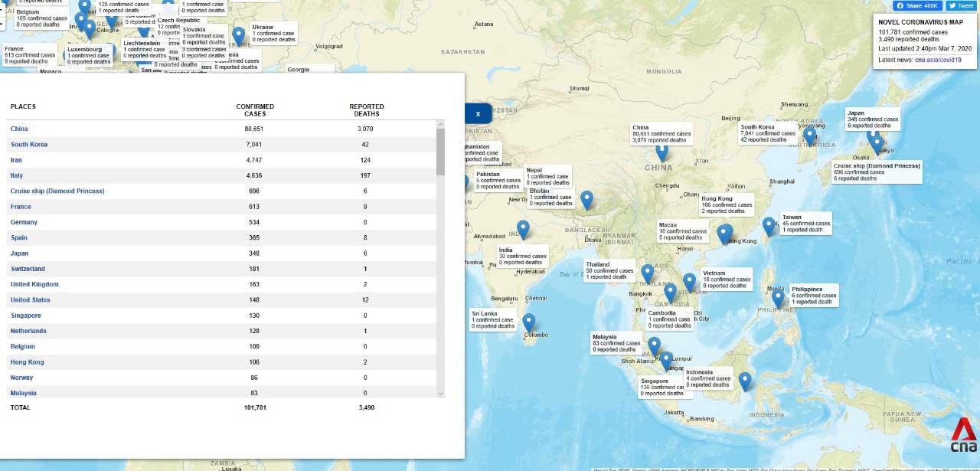Share the map on Facebook
The height and width of the screenshot is (471, 980).
[916, 5]
